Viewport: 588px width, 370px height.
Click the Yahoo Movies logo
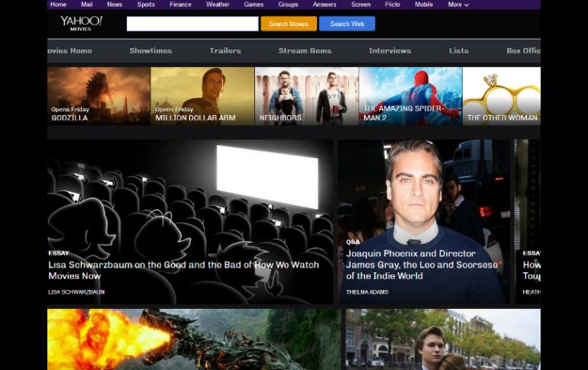tap(81, 23)
